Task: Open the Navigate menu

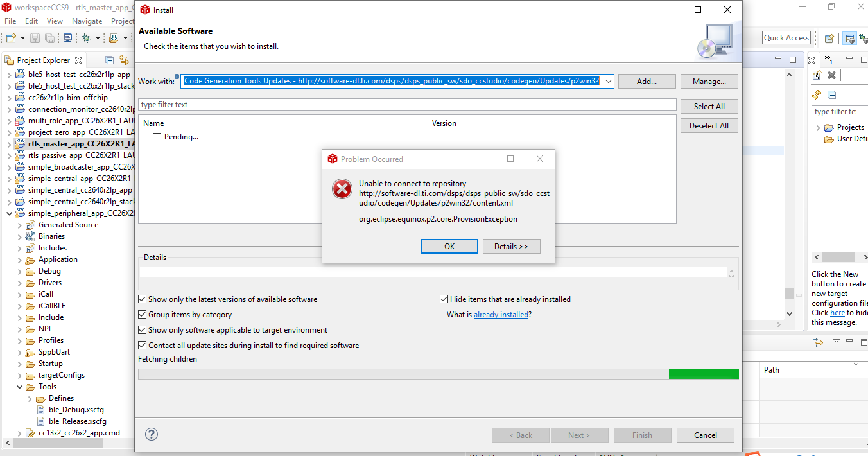Action: coord(87,21)
